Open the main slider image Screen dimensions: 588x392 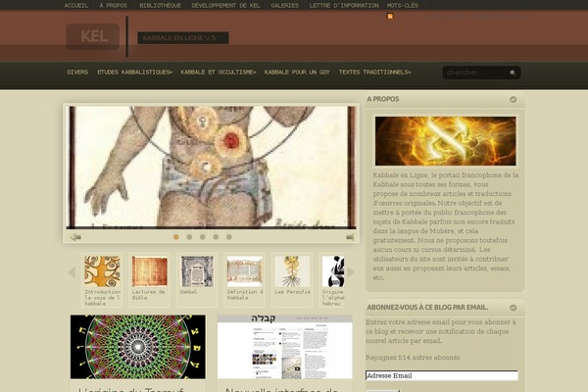coord(211,168)
